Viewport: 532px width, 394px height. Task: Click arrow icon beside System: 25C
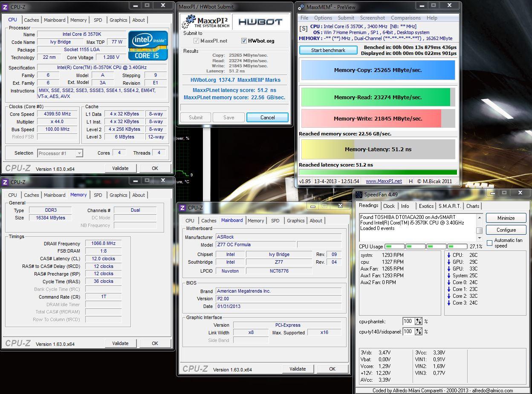(449, 276)
